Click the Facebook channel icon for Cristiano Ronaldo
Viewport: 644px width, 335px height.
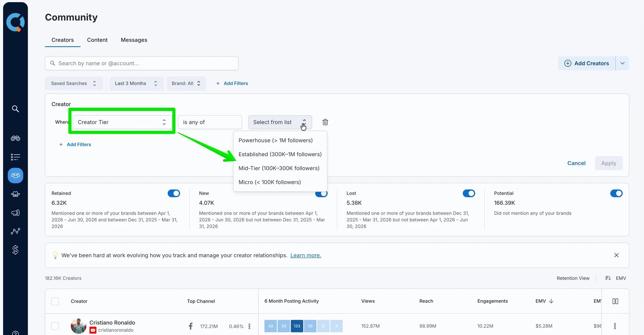(x=191, y=326)
